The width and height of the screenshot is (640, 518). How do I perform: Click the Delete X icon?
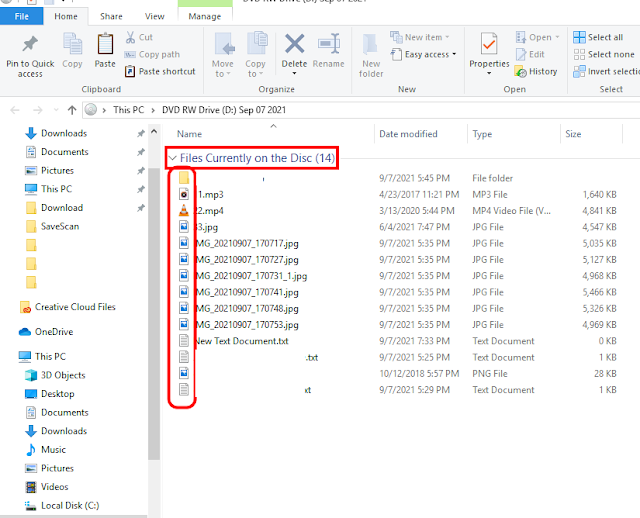coord(294,44)
